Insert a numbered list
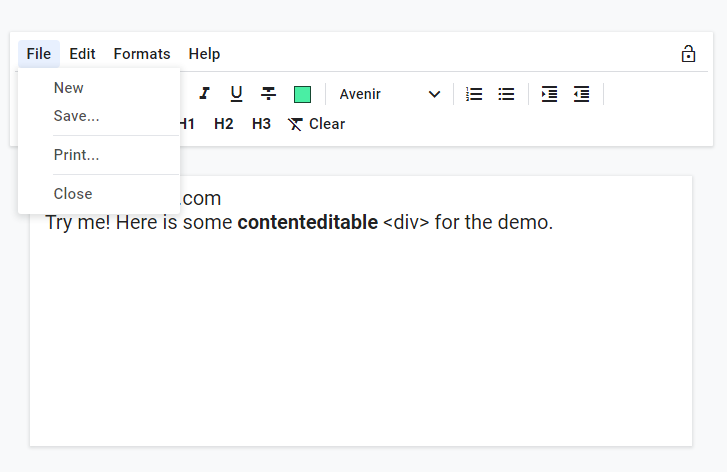This screenshot has height=472, width=727. tap(474, 94)
